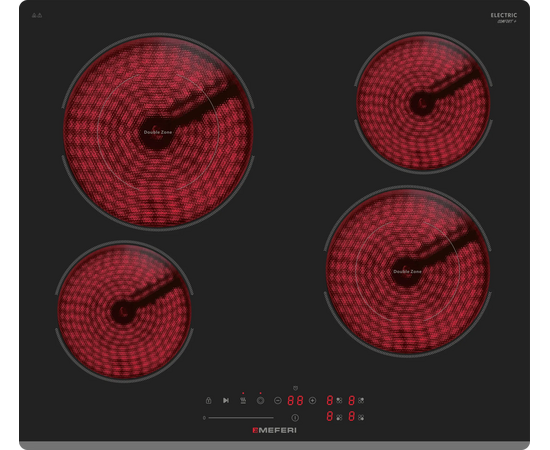Viewport: 550px width, 450px height.
Task: Tap the child lock padlock icon
Action: click(208, 400)
